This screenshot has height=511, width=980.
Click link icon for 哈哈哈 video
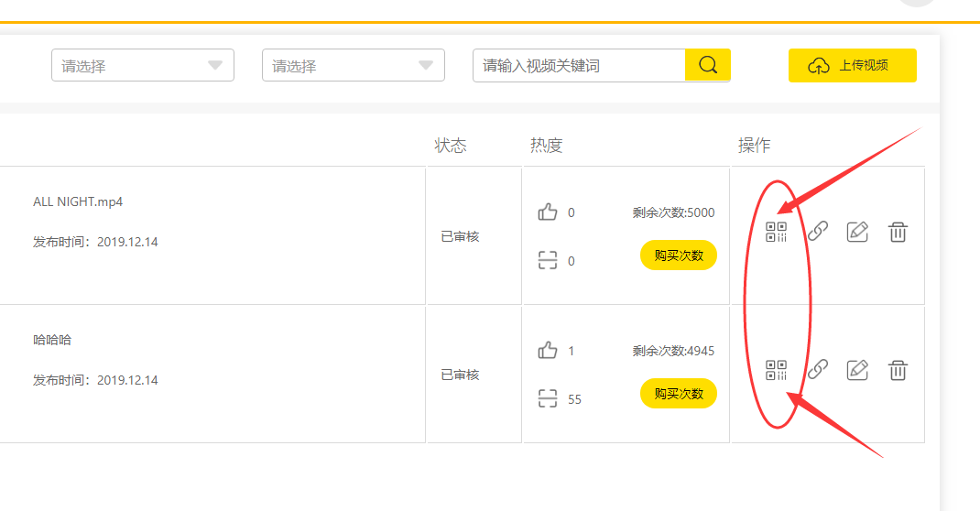(x=818, y=370)
